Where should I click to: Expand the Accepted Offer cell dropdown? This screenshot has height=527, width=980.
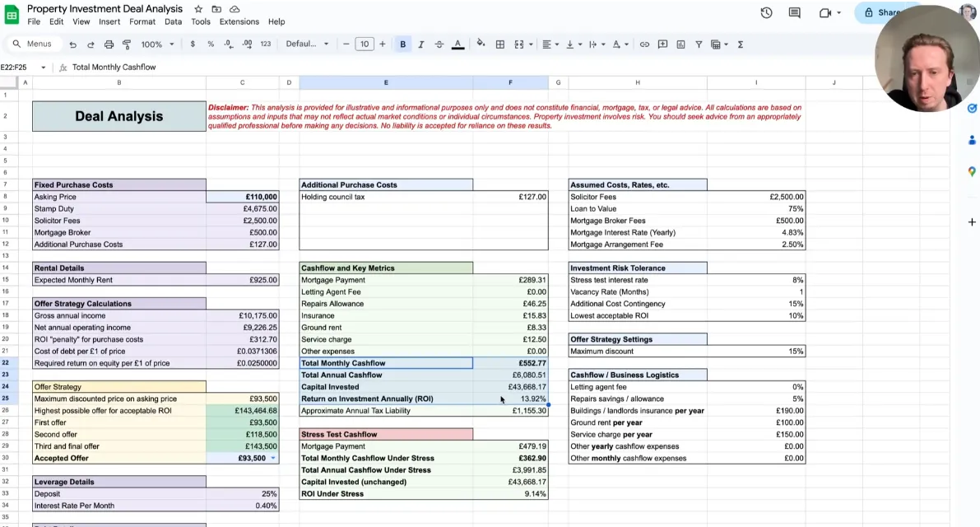[x=272, y=459]
